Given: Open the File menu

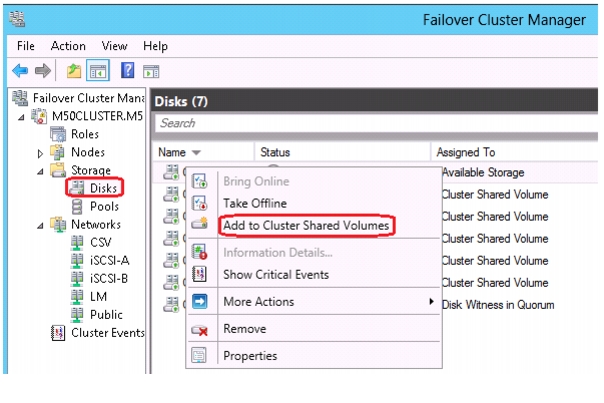Looking at the screenshot, I should 26,46.
